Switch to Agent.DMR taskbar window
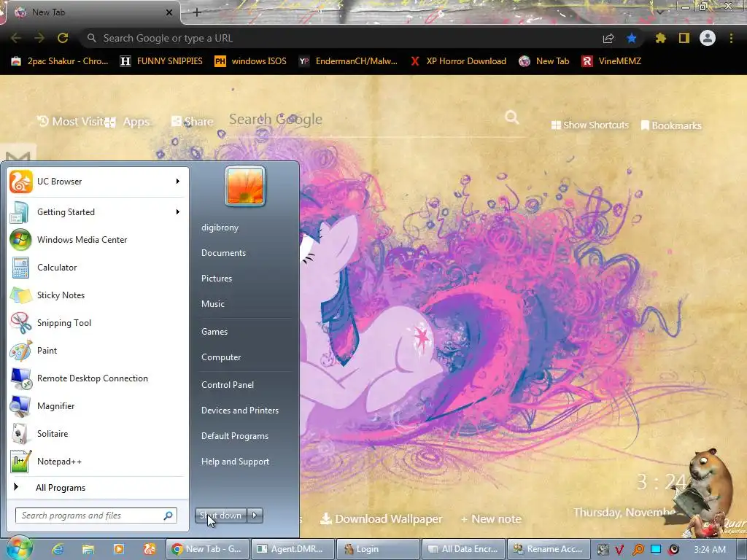Image resolution: width=747 pixels, height=560 pixels. coord(292,549)
